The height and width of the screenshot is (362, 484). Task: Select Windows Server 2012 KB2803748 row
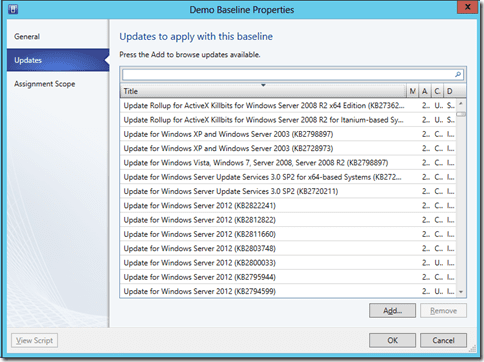tap(288, 249)
